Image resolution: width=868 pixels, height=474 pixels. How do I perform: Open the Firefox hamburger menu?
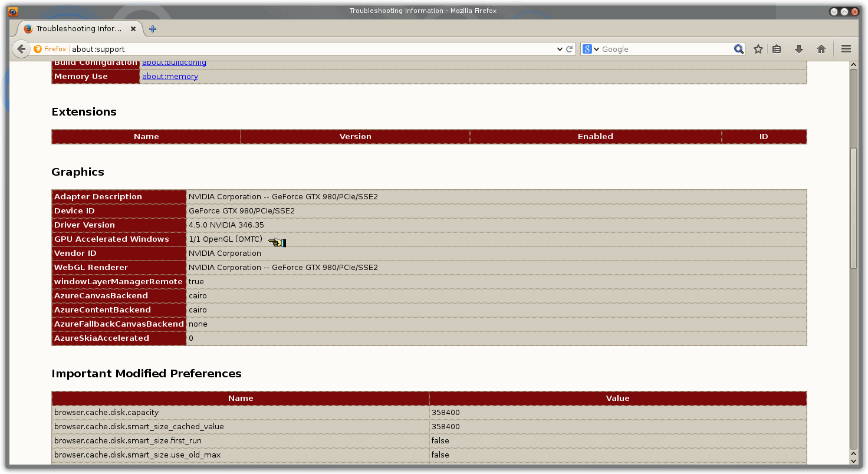846,49
